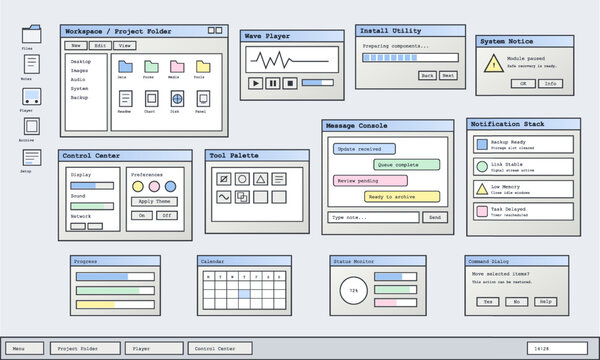Click Info in System Notice
The width and height of the screenshot is (600, 360).
pos(551,83)
